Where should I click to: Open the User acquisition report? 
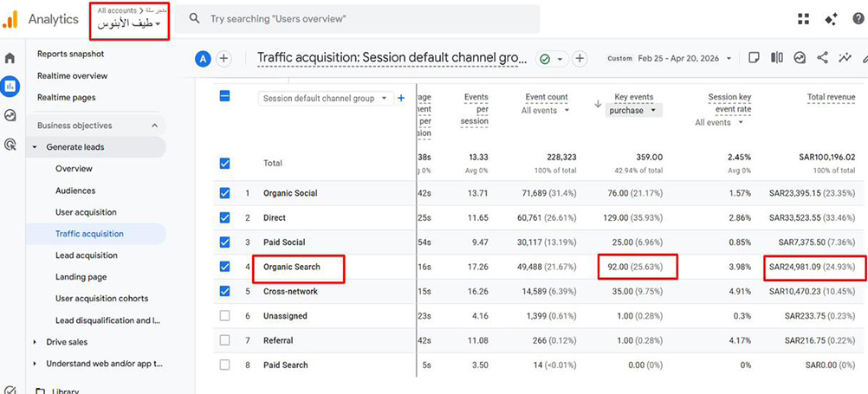pyautogui.click(x=86, y=212)
